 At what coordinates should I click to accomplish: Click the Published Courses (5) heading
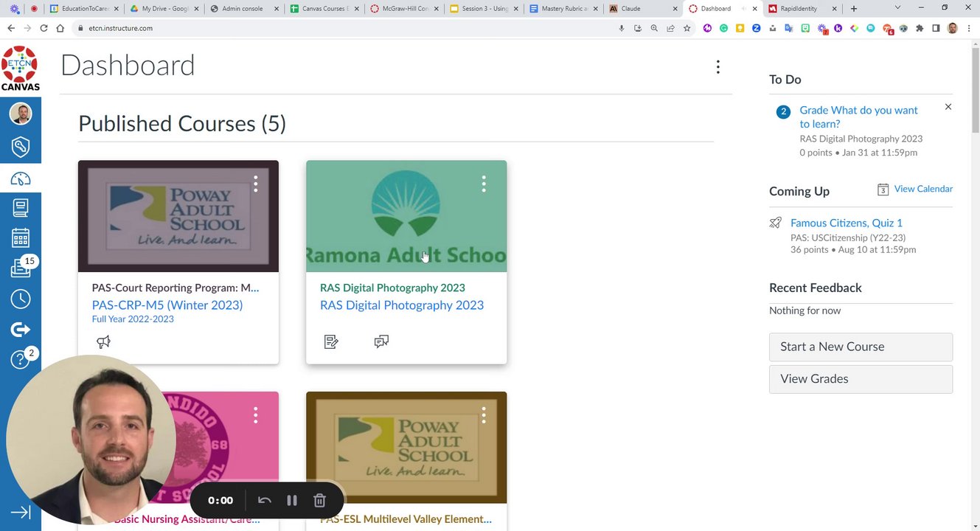182,123
